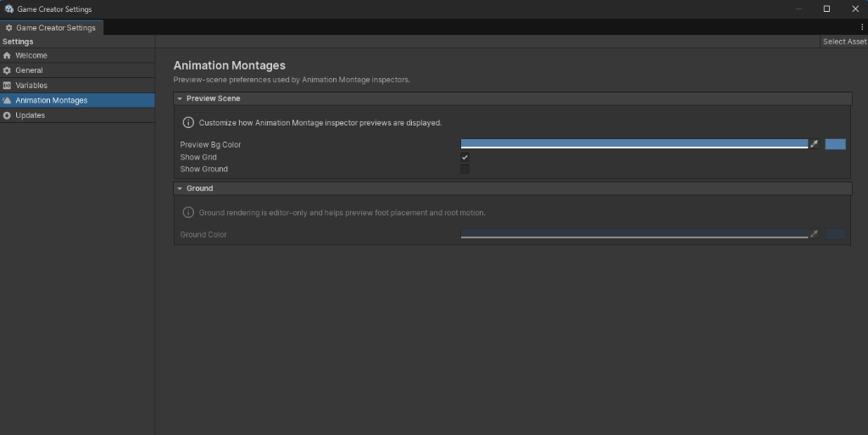
Task: Open the Ground Color picker field
Action: coord(634,234)
